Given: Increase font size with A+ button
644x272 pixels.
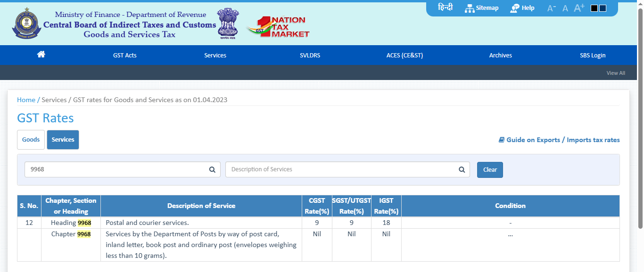Looking at the screenshot, I should point(579,8).
